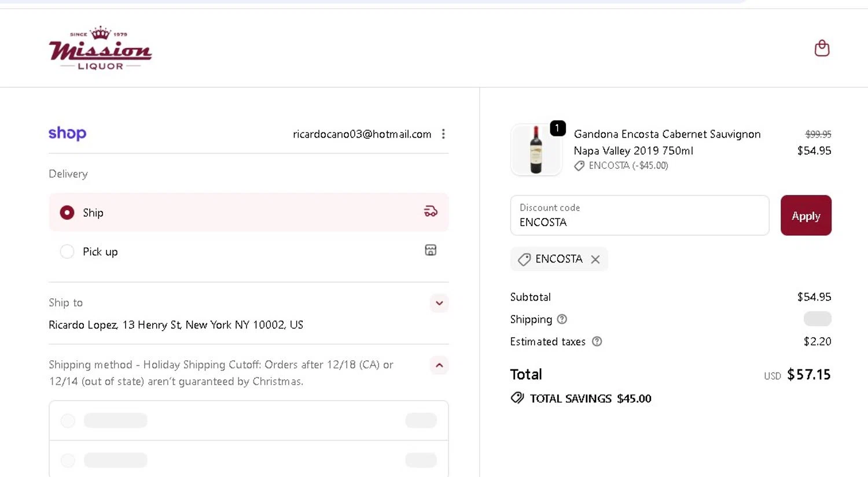
Task: Click the Gandona Encosta wine bottle thumbnail
Action: tap(536, 150)
